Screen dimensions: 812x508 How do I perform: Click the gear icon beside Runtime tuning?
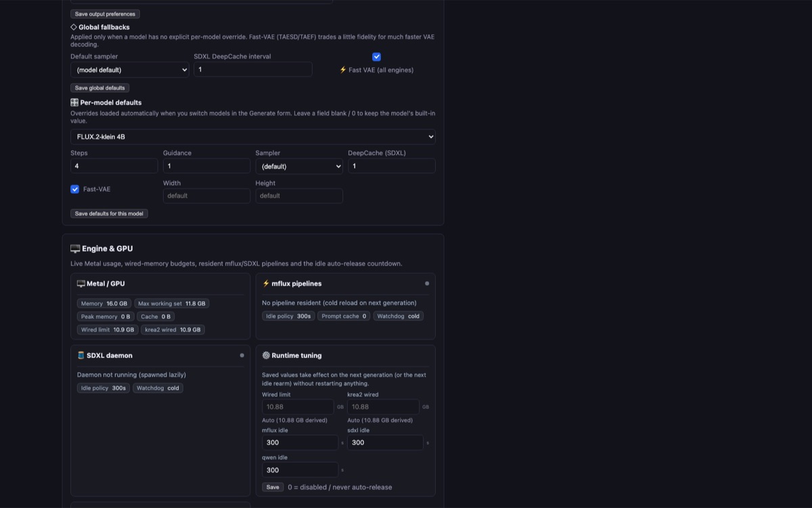coord(266,355)
